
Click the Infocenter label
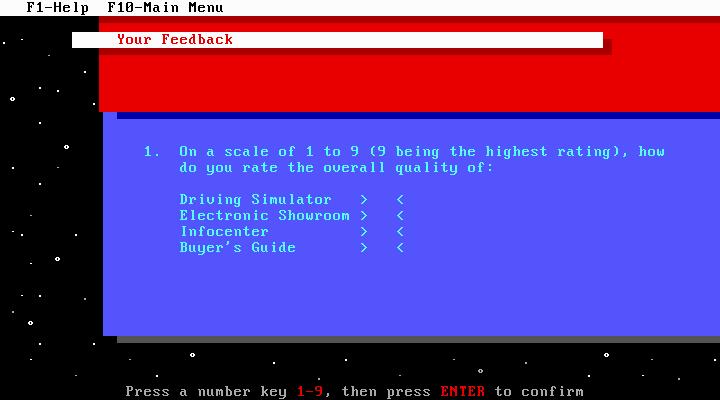click(224, 232)
